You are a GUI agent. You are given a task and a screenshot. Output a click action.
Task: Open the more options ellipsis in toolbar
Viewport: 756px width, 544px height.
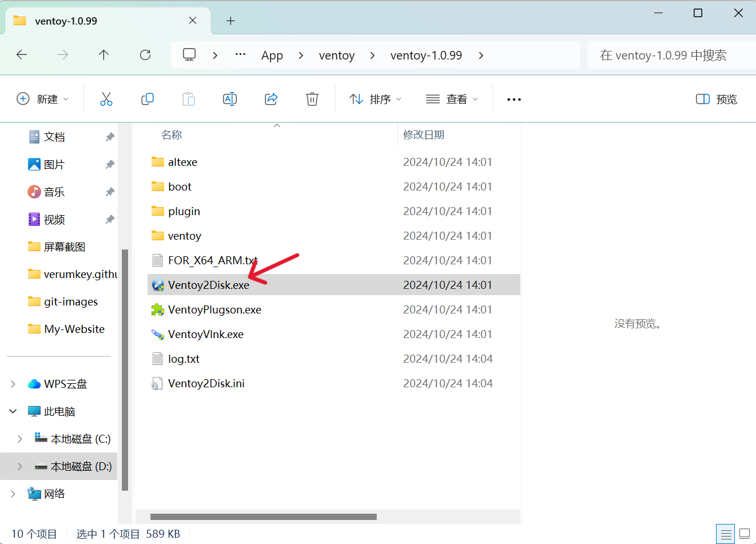(x=514, y=100)
